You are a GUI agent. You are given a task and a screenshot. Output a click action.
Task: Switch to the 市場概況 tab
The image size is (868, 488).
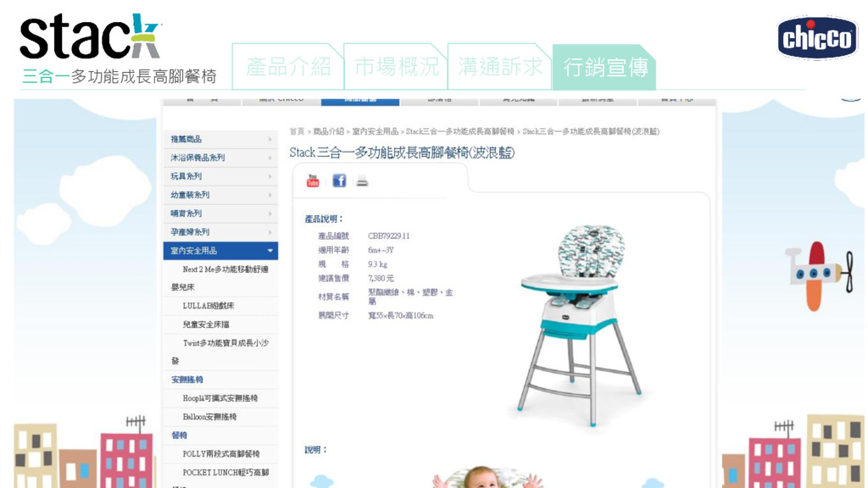396,67
